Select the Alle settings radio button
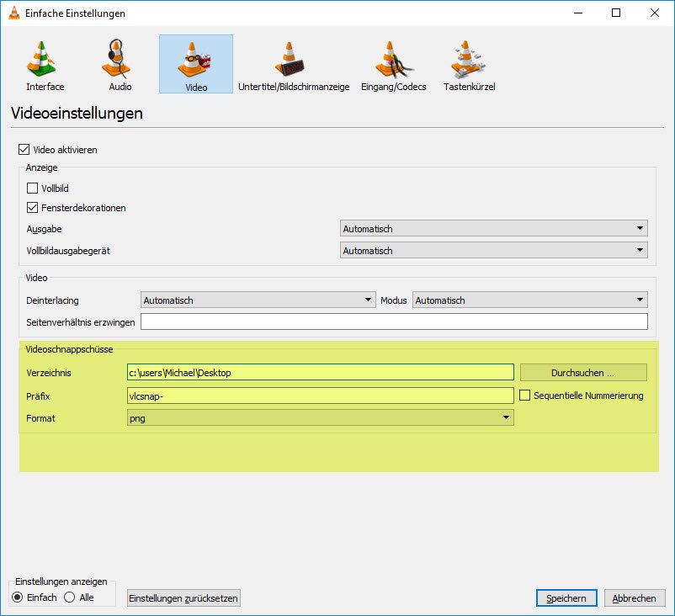The width and height of the screenshot is (675, 616). tap(69, 597)
